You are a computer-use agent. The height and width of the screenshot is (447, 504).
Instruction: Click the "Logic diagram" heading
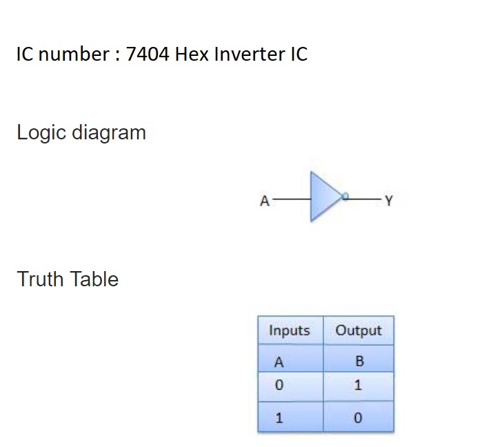(81, 132)
